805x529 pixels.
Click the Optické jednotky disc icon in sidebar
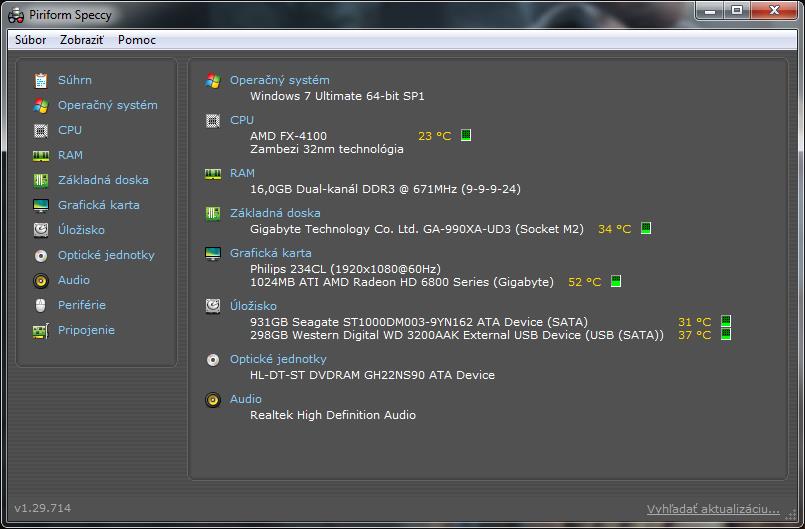(41, 255)
